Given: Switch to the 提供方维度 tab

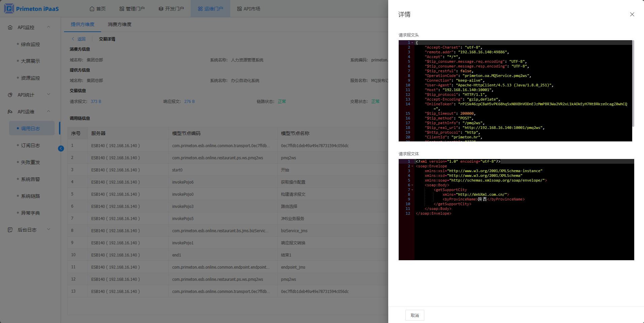Looking at the screenshot, I should point(83,24).
